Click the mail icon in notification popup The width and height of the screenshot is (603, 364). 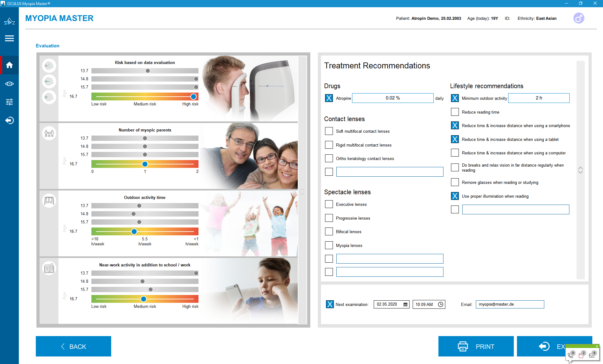coord(592,355)
